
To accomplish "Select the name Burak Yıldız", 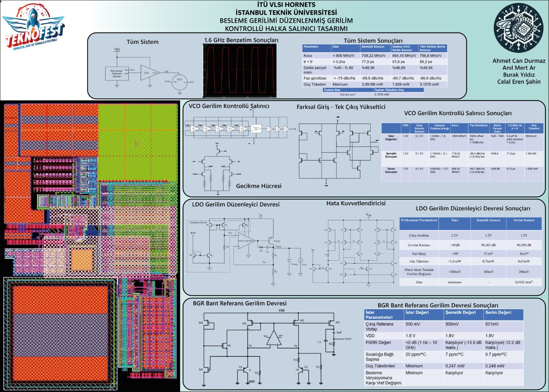I will [x=519, y=74].
